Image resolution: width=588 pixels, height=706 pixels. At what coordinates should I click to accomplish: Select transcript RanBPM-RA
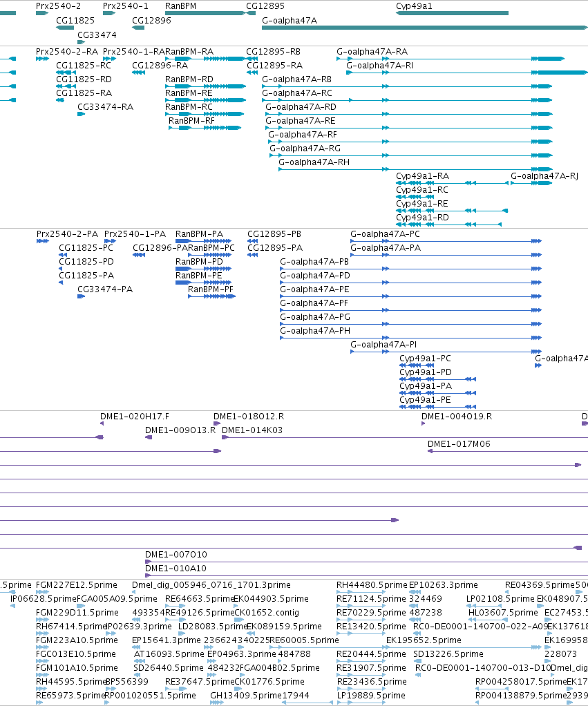click(189, 51)
